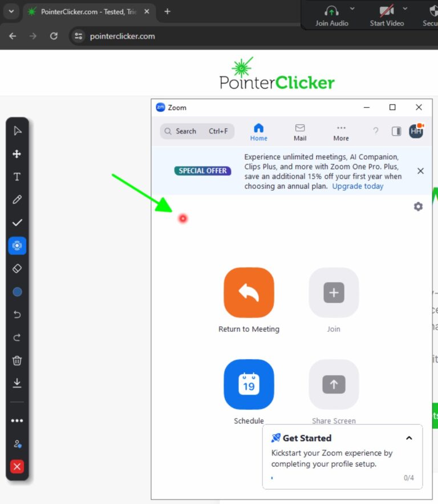The image size is (438, 504).
Task: Click the Upgrade today link
Action: pyautogui.click(x=358, y=186)
